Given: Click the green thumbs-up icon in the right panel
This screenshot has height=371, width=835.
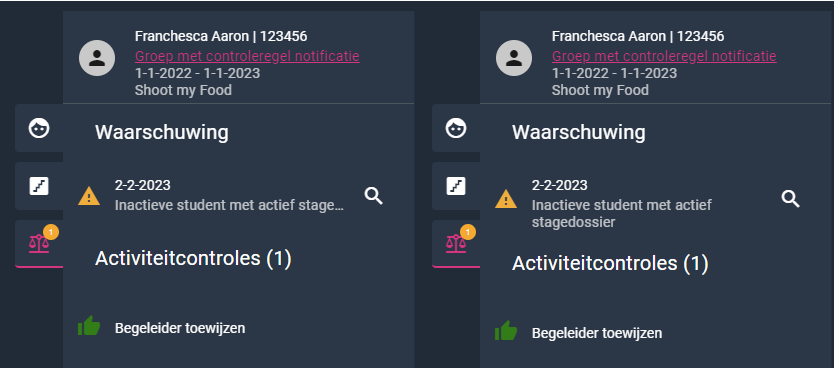Looking at the screenshot, I should click(x=506, y=331).
